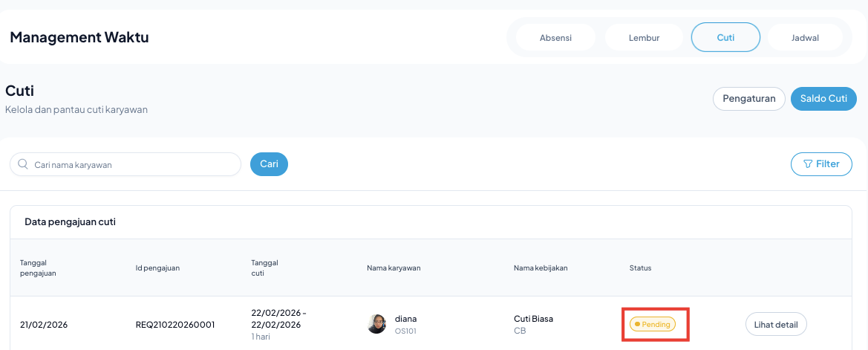Screen dimensions: 868x350
Task: Click diana's profile avatar
Action: tap(377, 324)
